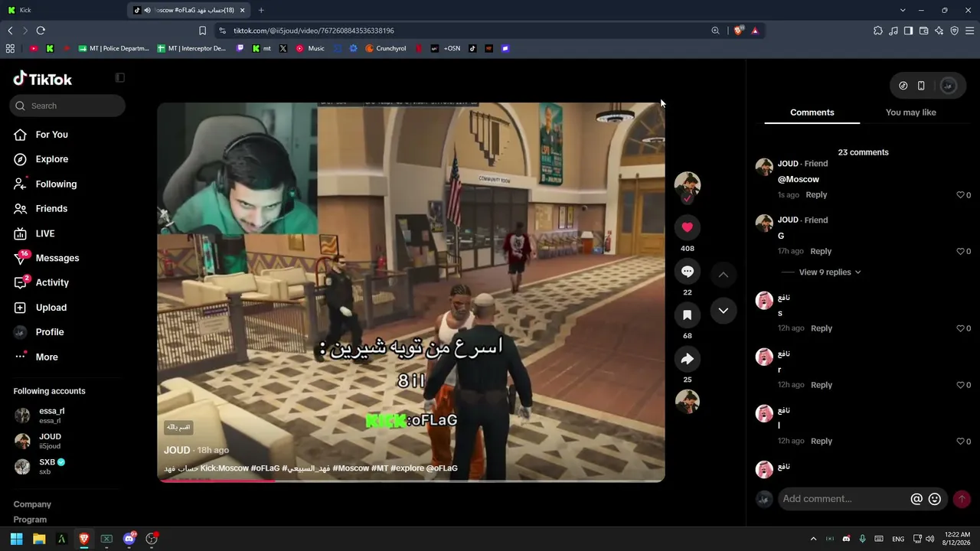The height and width of the screenshot is (551, 980).
Task: Open the sound disc below the share count
Action: pos(688,402)
